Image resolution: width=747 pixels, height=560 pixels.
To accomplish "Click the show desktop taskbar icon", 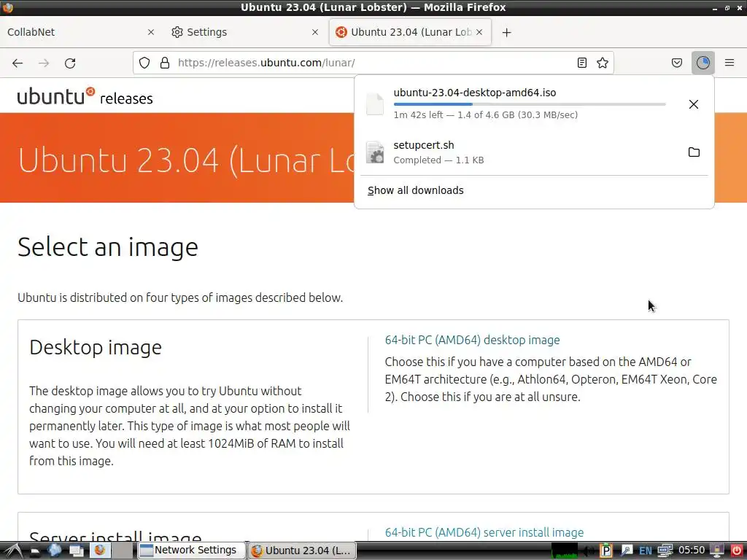I will click(76, 551).
